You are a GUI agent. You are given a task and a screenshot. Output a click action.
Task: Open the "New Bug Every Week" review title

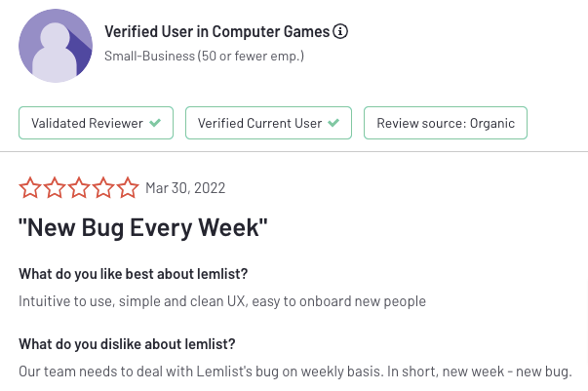[x=143, y=229]
